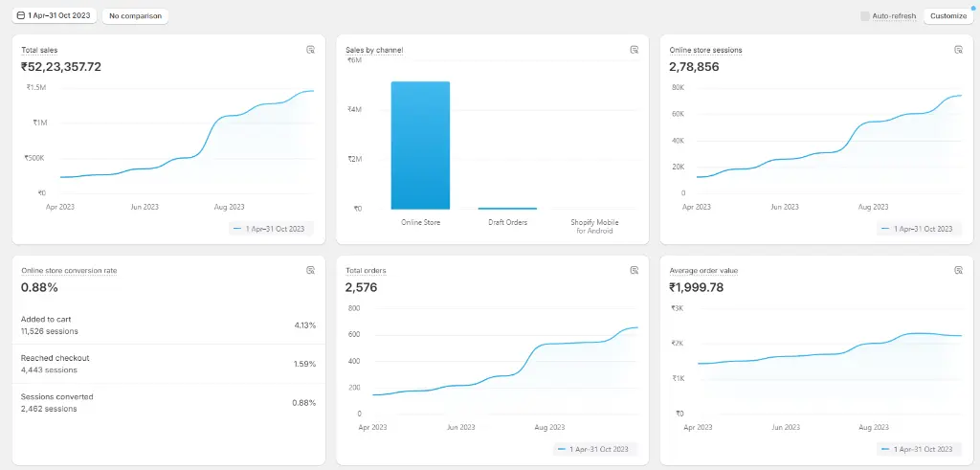980x470 pixels.
Task: Click the legend entry under the Total orders chart
Action: pos(595,449)
